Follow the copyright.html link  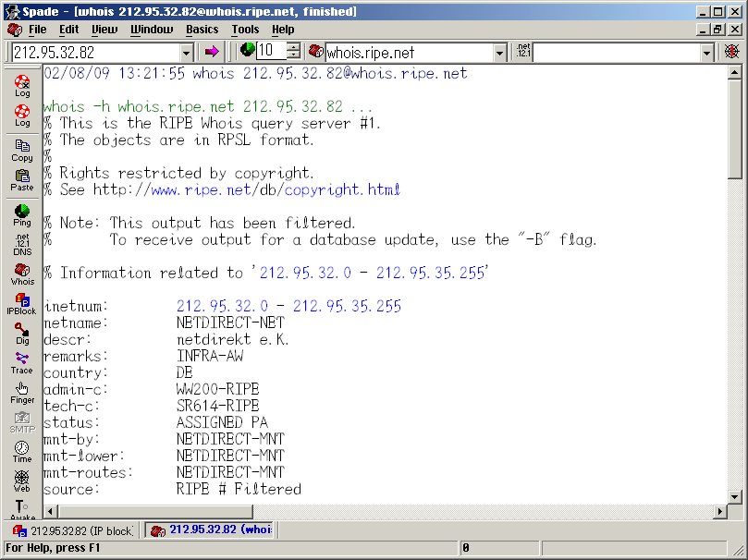coord(342,189)
